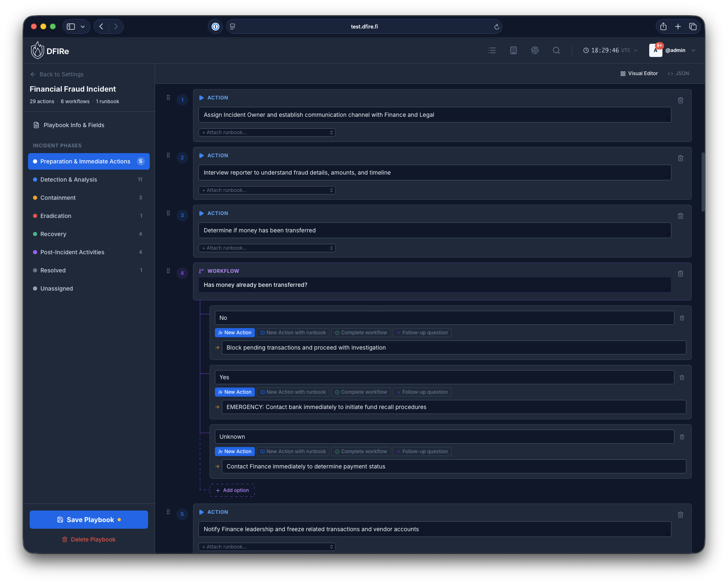Remove the 'Yes' option via trash icon
This screenshot has width=728, height=584.
[682, 378]
